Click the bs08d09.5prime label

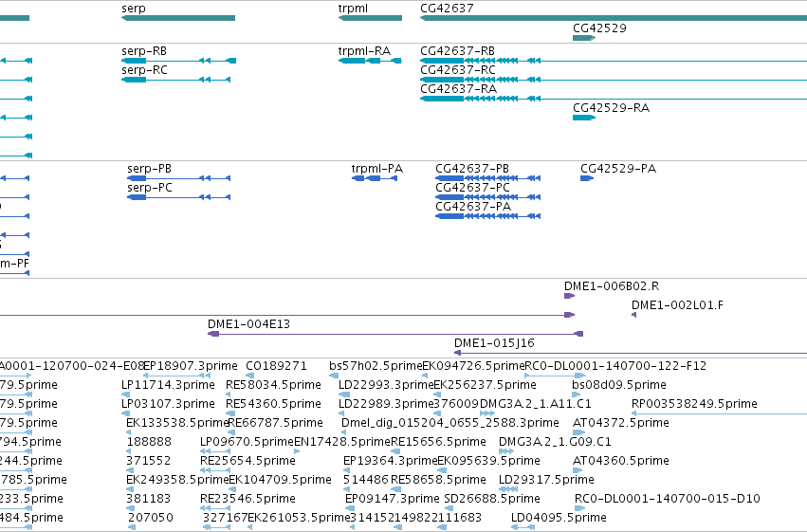619,385
